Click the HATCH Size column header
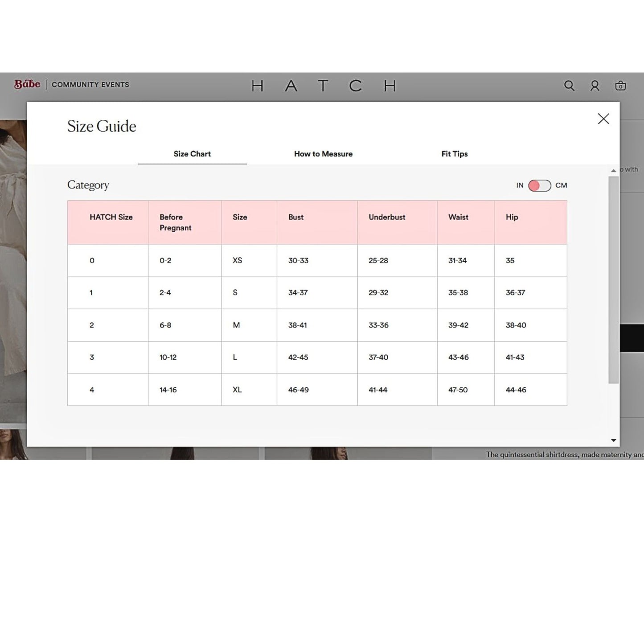Image resolution: width=644 pixels, height=644 pixels. (x=111, y=217)
